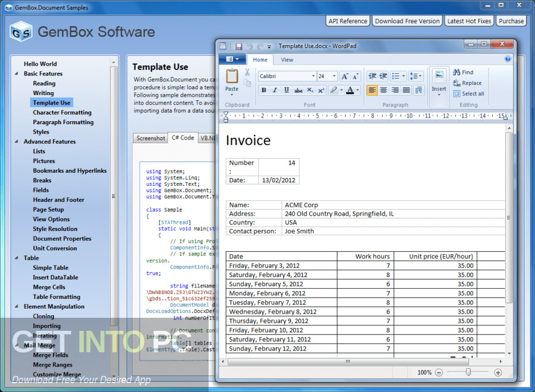Toggle Superscript formatting in WordPad
This screenshot has height=392, width=535.
321,90
